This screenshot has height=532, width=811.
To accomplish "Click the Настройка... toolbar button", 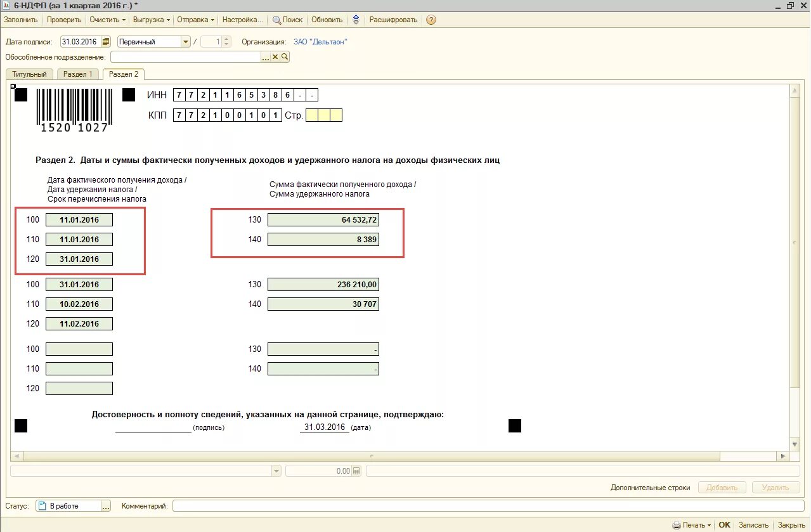I will tap(242, 20).
